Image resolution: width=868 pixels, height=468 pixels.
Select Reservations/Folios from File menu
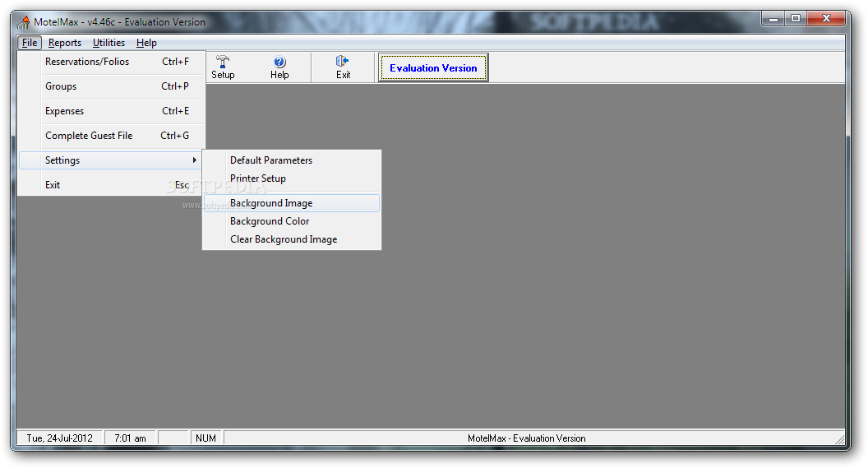coord(112,62)
